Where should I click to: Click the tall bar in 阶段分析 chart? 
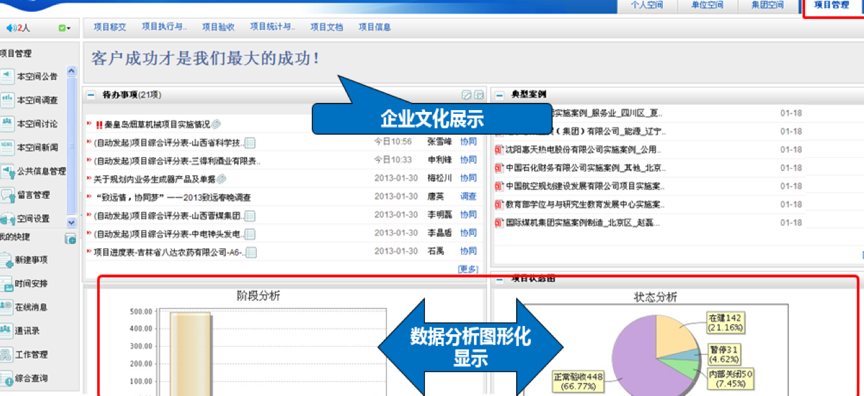click(x=190, y=354)
